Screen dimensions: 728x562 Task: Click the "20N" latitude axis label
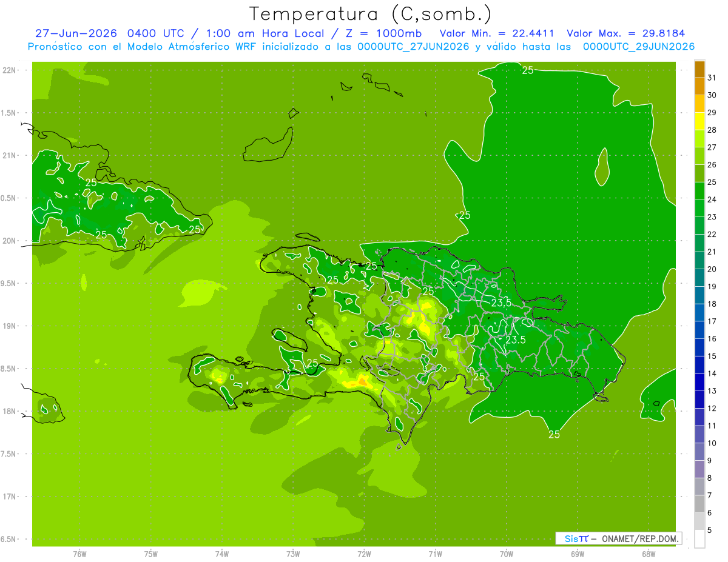pyautogui.click(x=10, y=241)
